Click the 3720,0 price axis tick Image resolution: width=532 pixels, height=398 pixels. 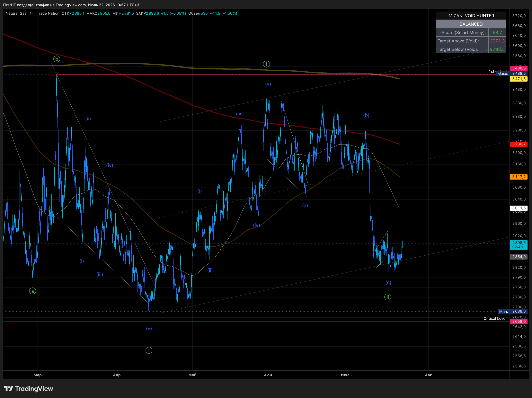coord(519,16)
